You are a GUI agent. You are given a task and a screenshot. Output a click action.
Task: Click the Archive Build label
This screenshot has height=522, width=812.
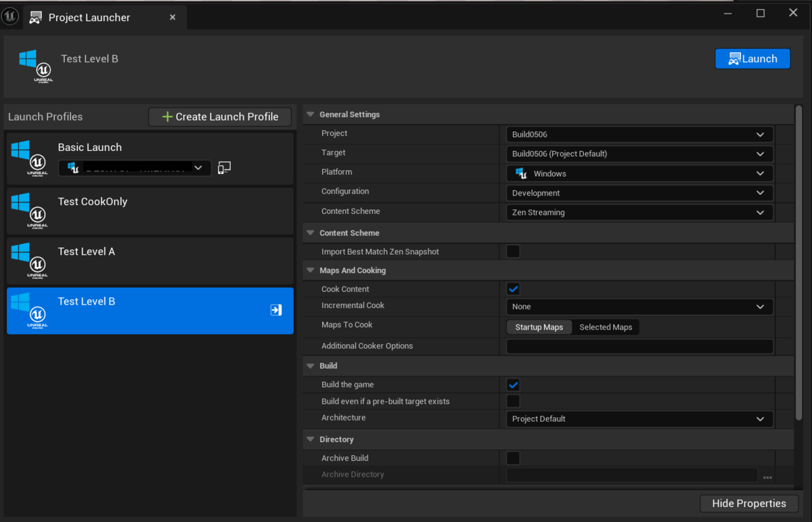[x=345, y=458]
